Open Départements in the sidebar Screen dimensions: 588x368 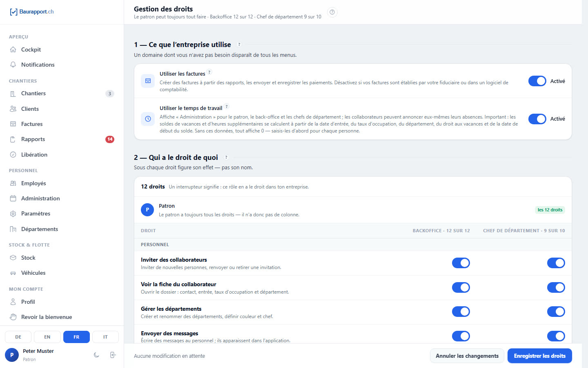[62, 229]
